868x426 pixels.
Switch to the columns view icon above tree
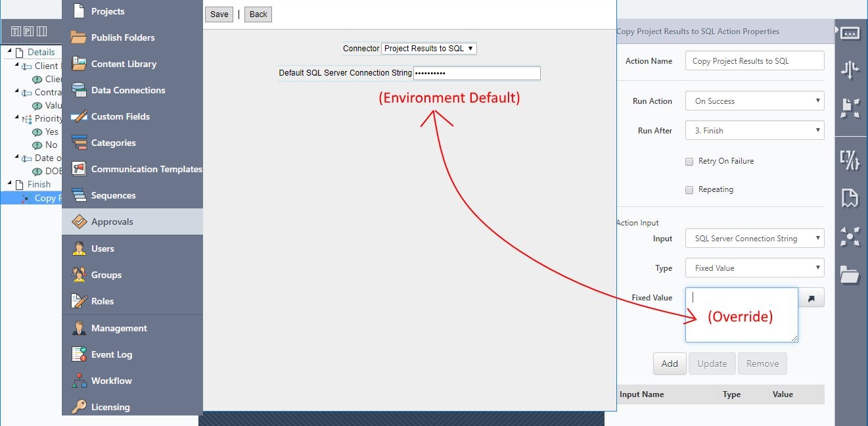tap(41, 31)
